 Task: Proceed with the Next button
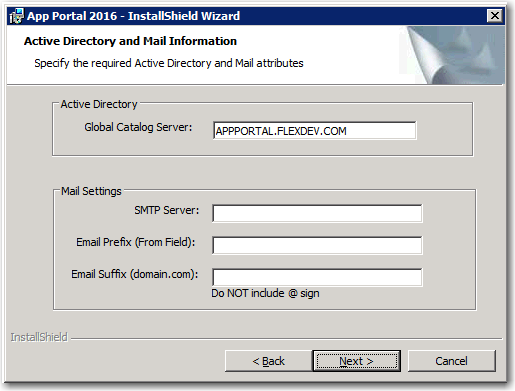tap(356, 361)
